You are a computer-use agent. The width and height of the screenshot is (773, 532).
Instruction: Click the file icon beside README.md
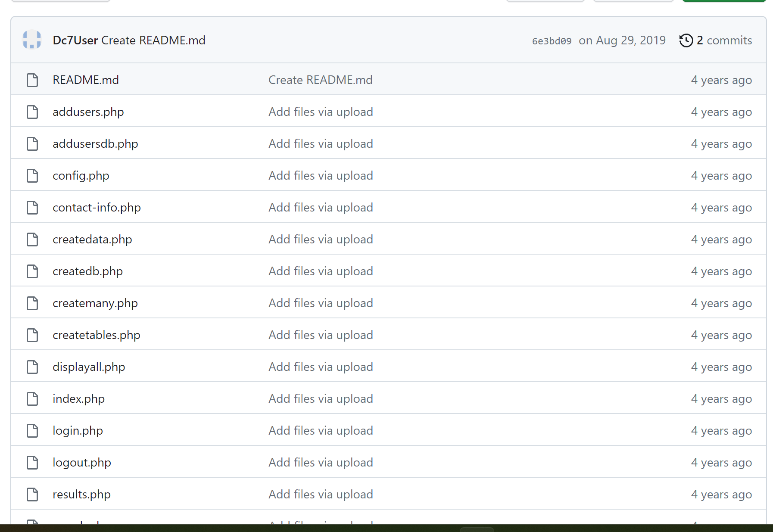[32, 80]
